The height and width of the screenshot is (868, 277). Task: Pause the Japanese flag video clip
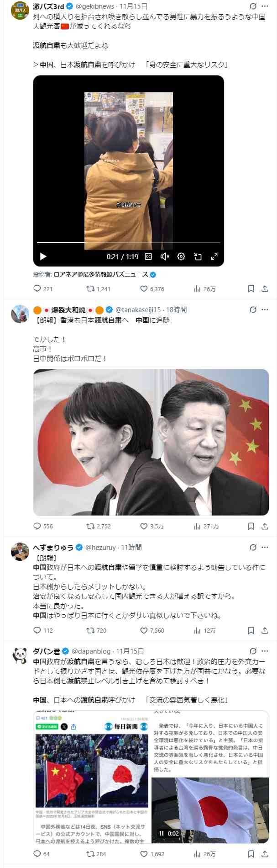click(x=162, y=833)
